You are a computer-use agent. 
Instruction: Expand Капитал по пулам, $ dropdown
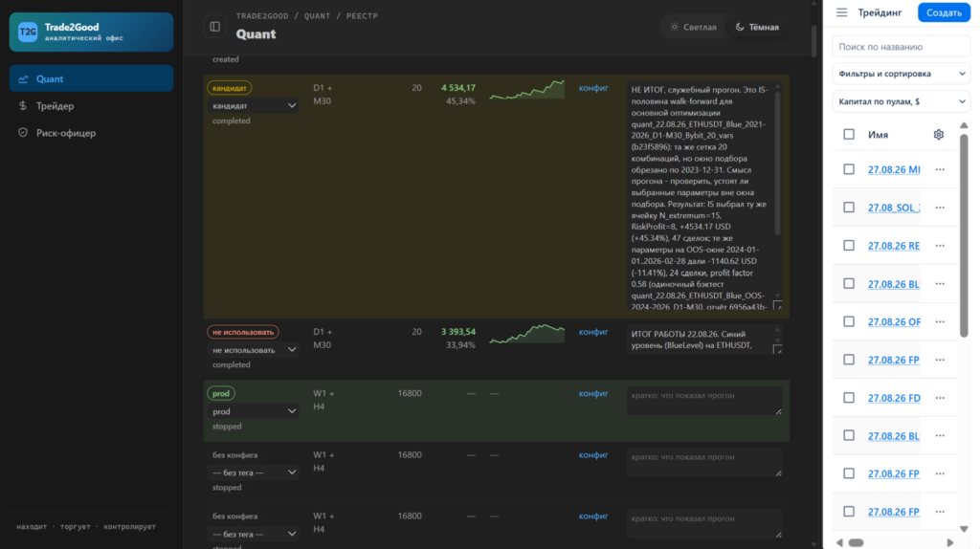902,101
